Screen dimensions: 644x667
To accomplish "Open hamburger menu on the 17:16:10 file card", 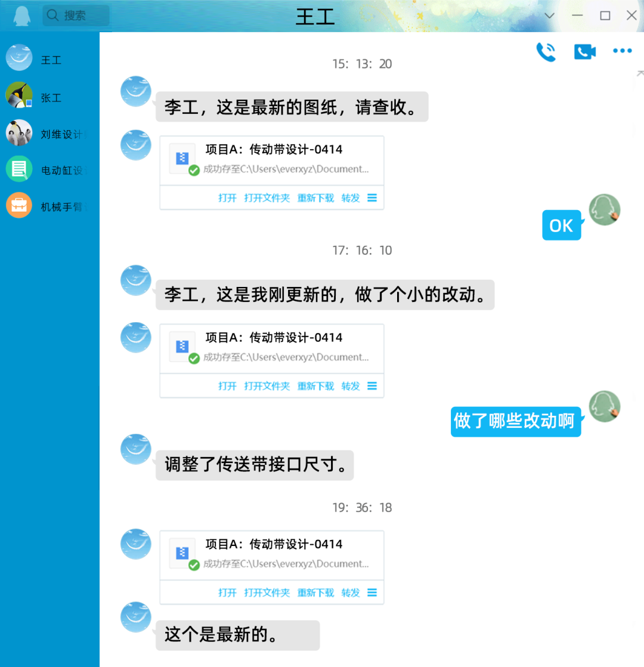I will [372, 386].
